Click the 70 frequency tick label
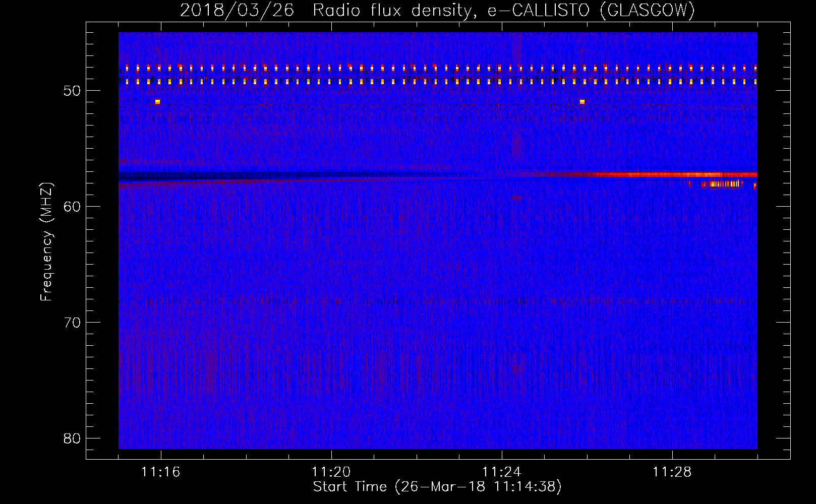 [72, 322]
